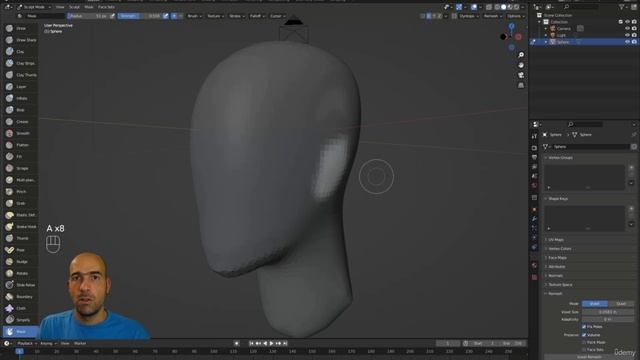Select the Mask brush at toolbar bottom
Screen dimensions: 640x360
point(20,332)
